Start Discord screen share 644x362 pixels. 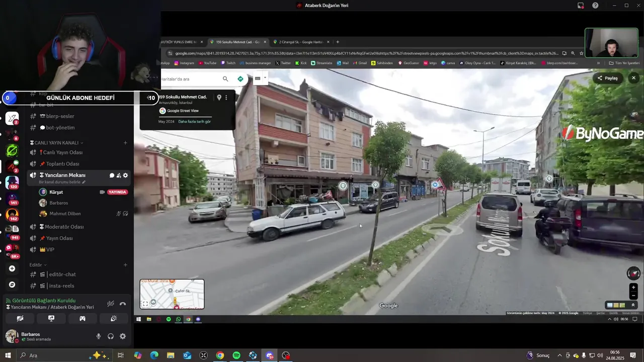coord(51,319)
